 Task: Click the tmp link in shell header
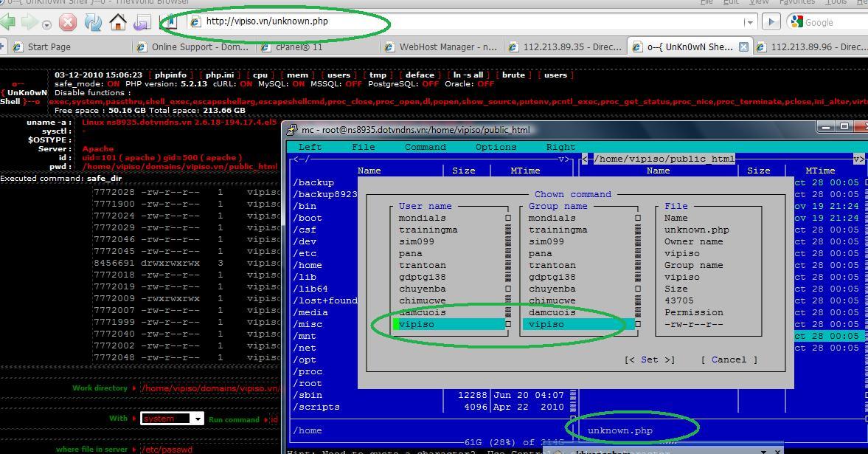[378, 75]
